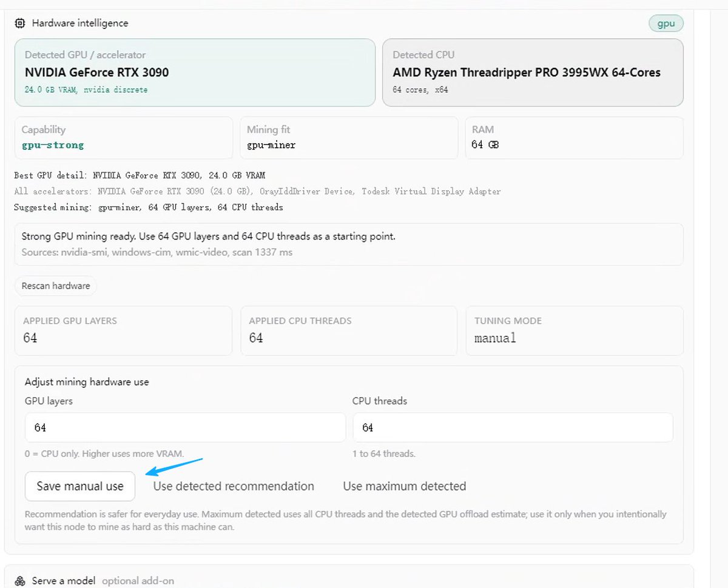Click the Capability gpu-strong value
Viewport: 728px width, 588px height.
point(53,145)
